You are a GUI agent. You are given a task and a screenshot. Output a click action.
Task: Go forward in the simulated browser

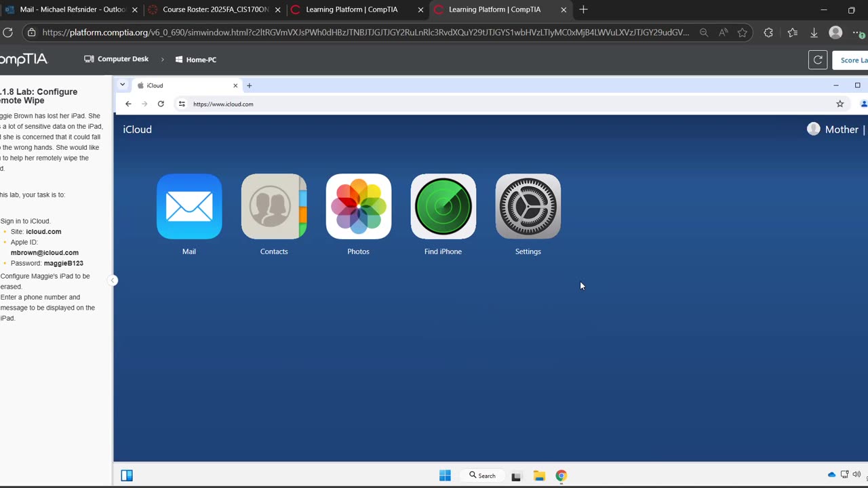pos(144,104)
